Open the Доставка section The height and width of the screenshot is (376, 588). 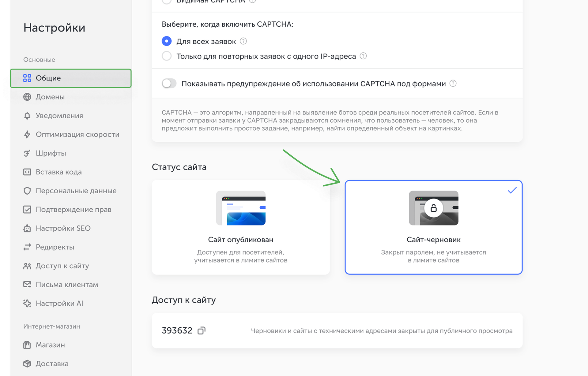(x=52, y=363)
